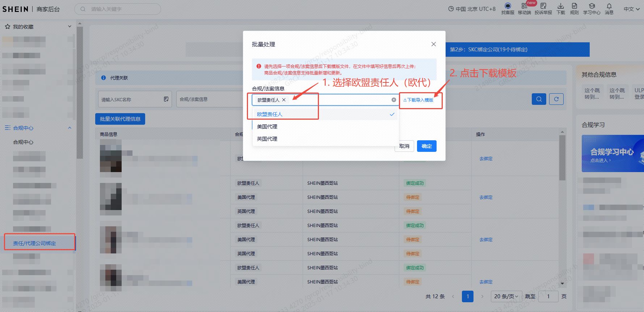Remove the 欧盟责任人 tag with its x

tap(284, 100)
